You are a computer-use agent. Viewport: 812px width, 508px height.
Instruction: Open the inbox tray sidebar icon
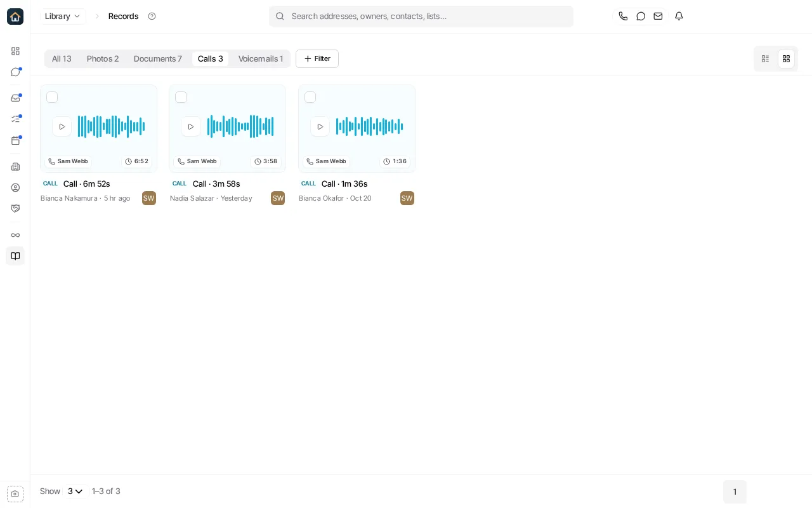(x=15, y=98)
